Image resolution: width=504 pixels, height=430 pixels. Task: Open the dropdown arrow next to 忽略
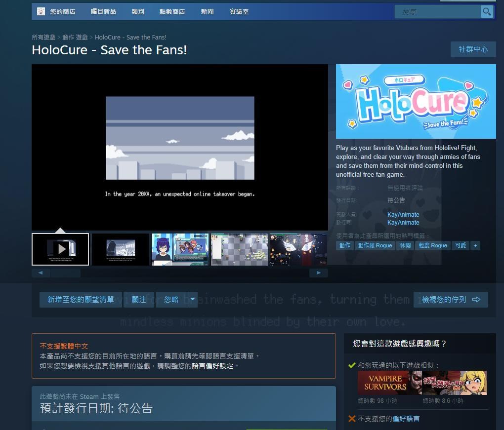(x=192, y=299)
